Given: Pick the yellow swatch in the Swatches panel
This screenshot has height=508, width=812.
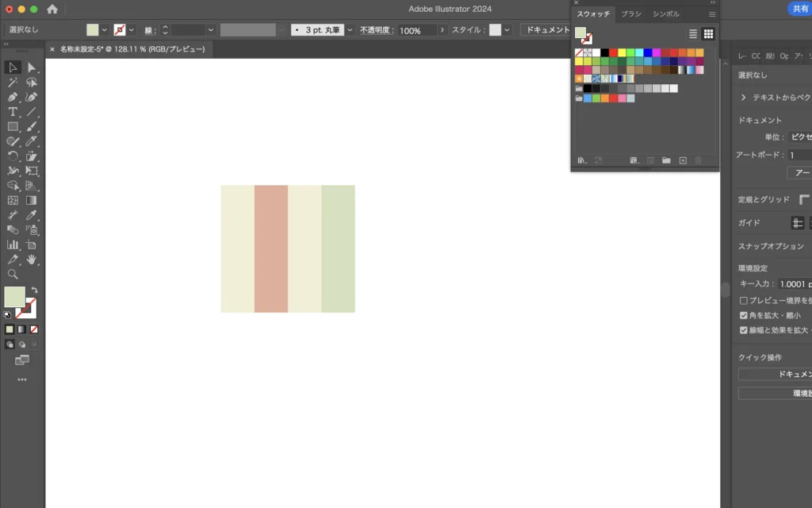Looking at the screenshot, I should pyautogui.click(x=622, y=52).
